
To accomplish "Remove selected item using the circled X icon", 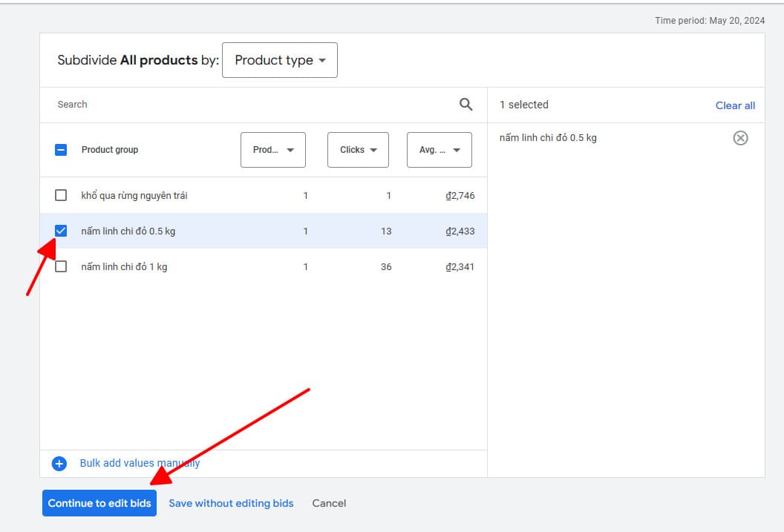I will coord(740,137).
